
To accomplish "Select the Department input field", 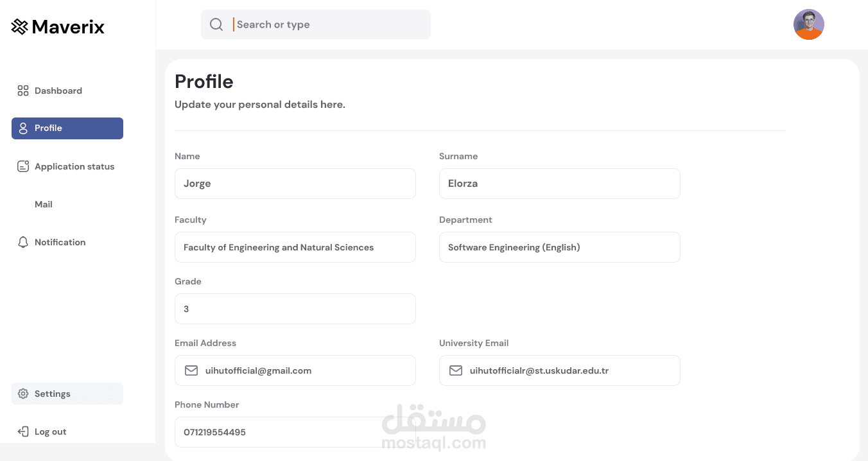I will tap(559, 247).
